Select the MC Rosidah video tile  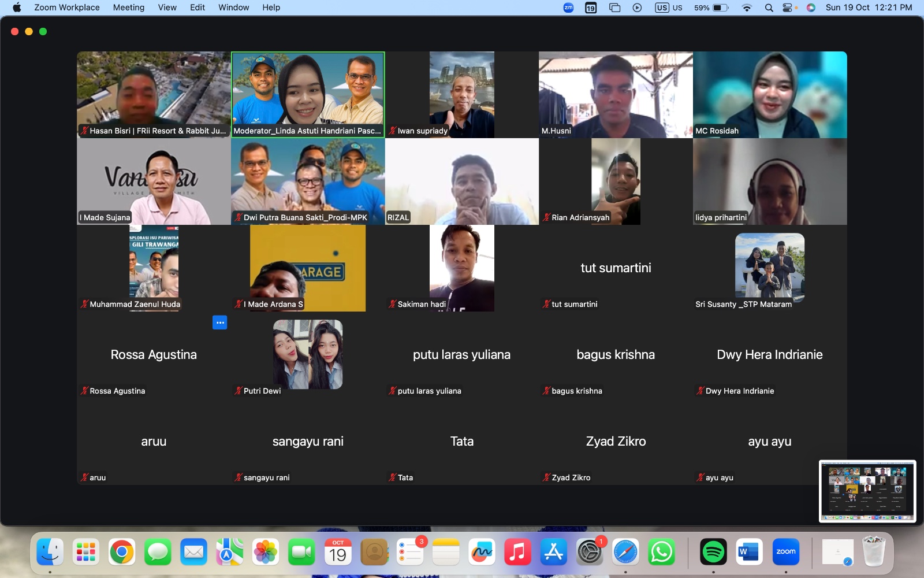tap(770, 95)
